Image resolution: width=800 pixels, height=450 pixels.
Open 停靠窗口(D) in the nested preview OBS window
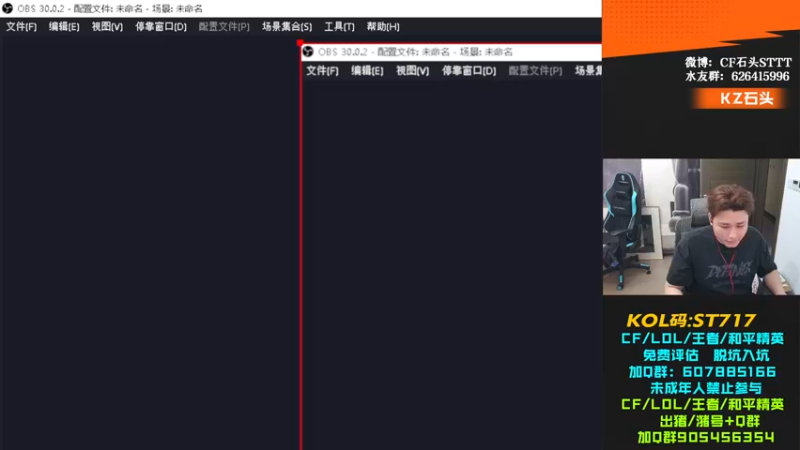click(x=469, y=71)
